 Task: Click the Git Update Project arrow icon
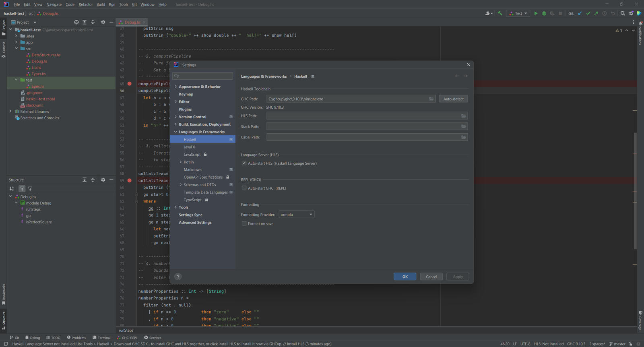coord(580,13)
